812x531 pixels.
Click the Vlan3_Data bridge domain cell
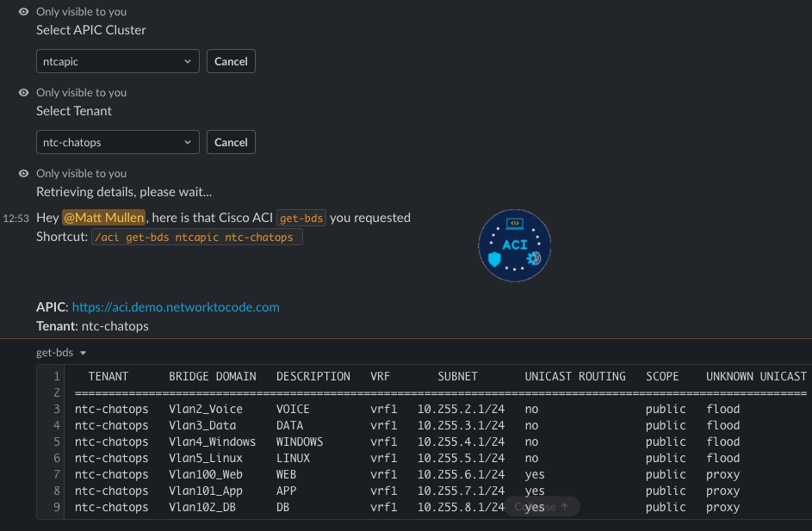point(202,425)
